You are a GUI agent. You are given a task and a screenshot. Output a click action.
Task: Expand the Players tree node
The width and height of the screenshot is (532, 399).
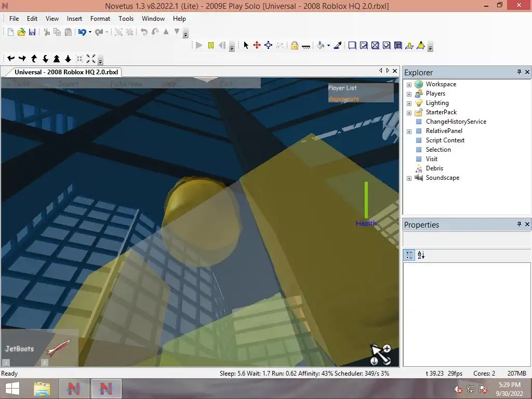click(x=409, y=94)
